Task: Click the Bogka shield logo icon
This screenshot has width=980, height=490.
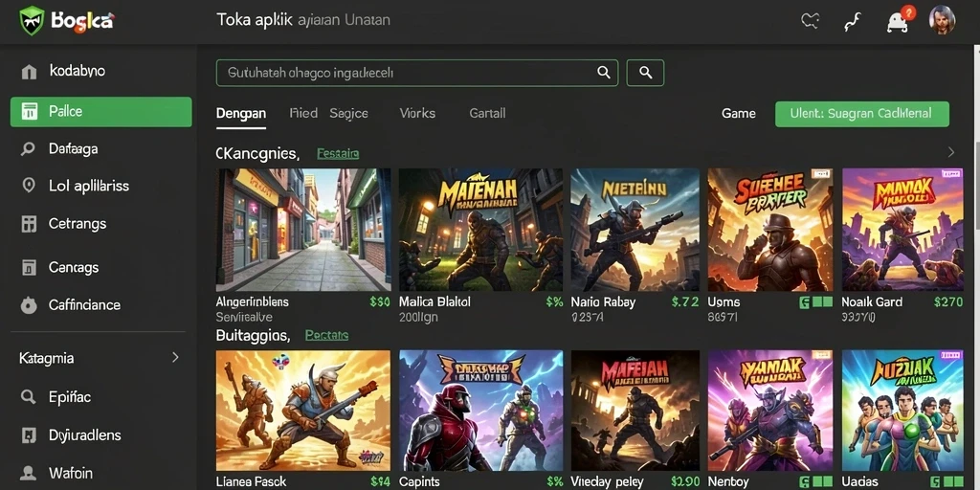Action: 32,20
